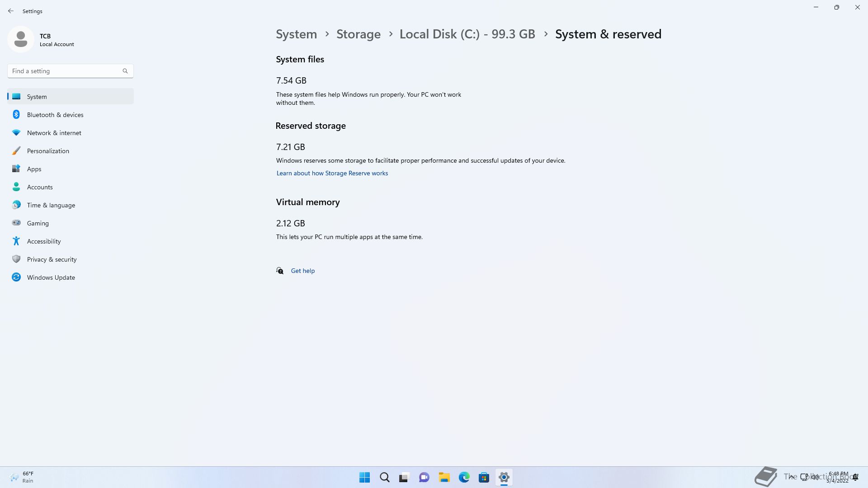Viewport: 868px width, 488px height.
Task: Open Task View from taskbar
Action: (404, 477)
